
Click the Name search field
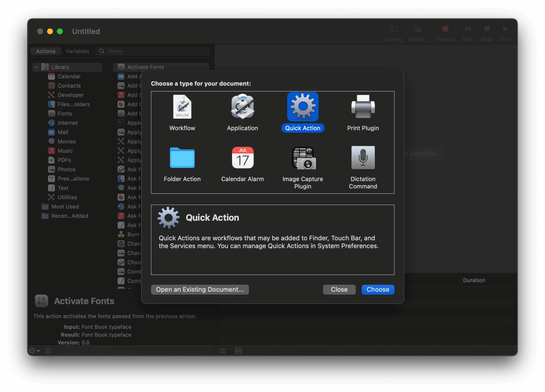pyautogui.click(x=156, y=51)
